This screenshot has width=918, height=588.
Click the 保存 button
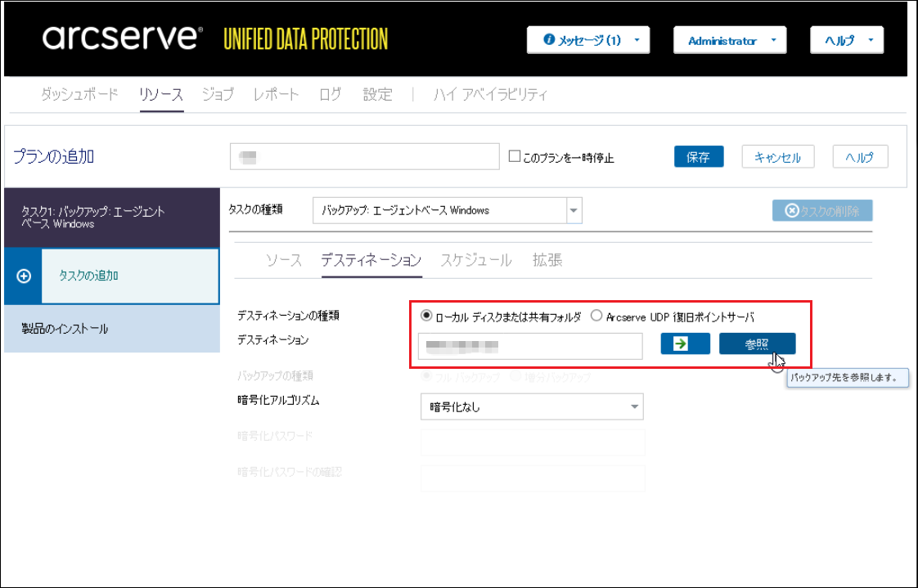pyautogui.click(x=699, y=157)
